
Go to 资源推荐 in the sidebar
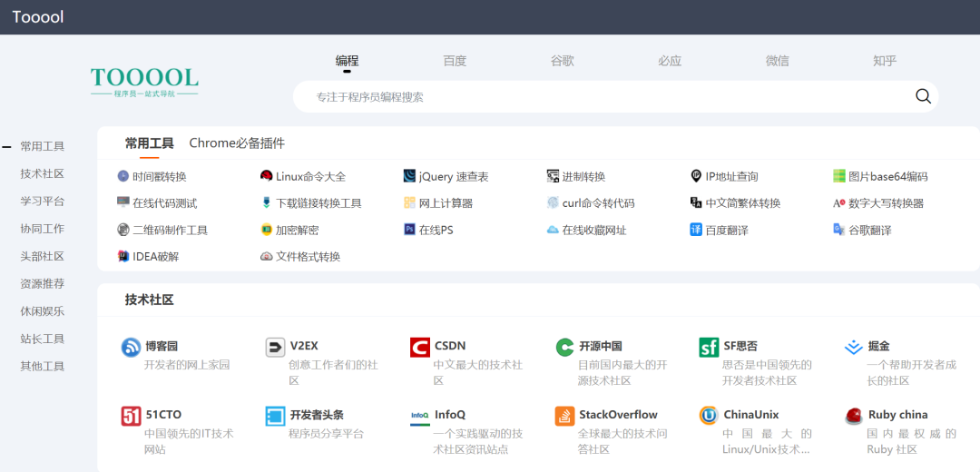(42, 284)
